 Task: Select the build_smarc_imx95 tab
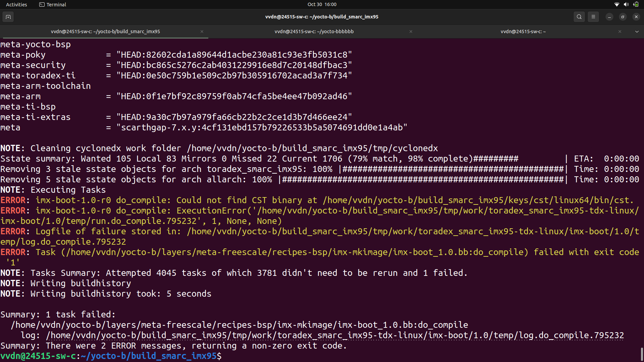pyautogui.click(x=105, y=32)
